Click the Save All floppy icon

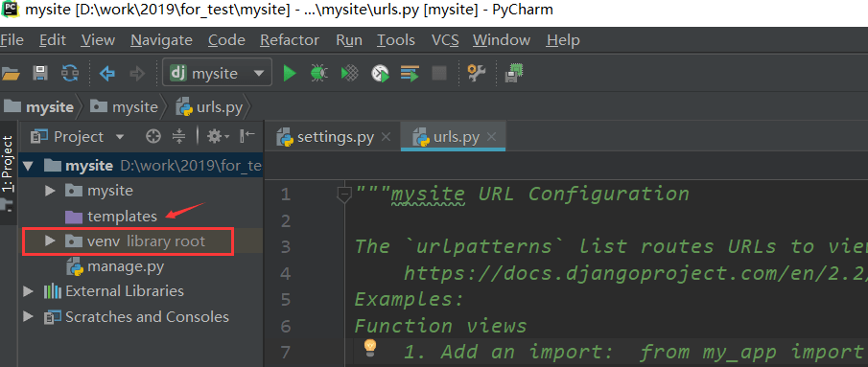(x=40, y=74)
